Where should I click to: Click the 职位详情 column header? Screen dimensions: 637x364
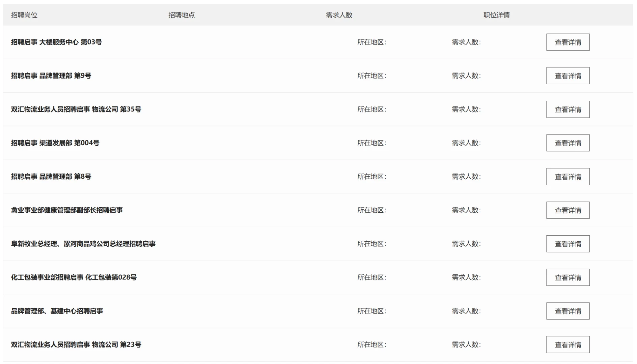coord(496,15)
